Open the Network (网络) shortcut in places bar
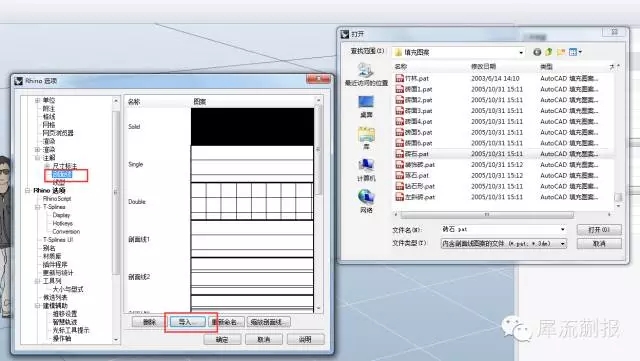 click(366, 201)
